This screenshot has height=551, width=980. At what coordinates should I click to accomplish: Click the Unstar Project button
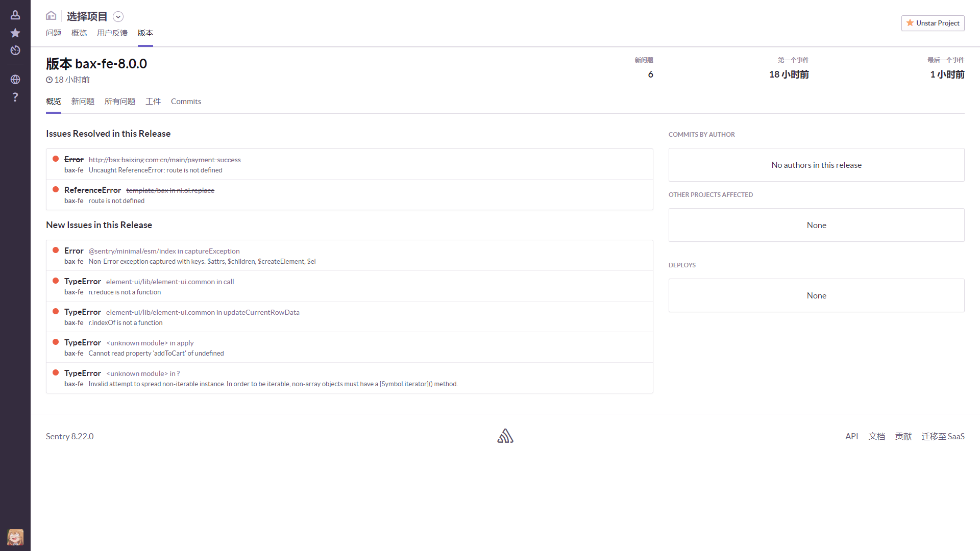point(933,23)
